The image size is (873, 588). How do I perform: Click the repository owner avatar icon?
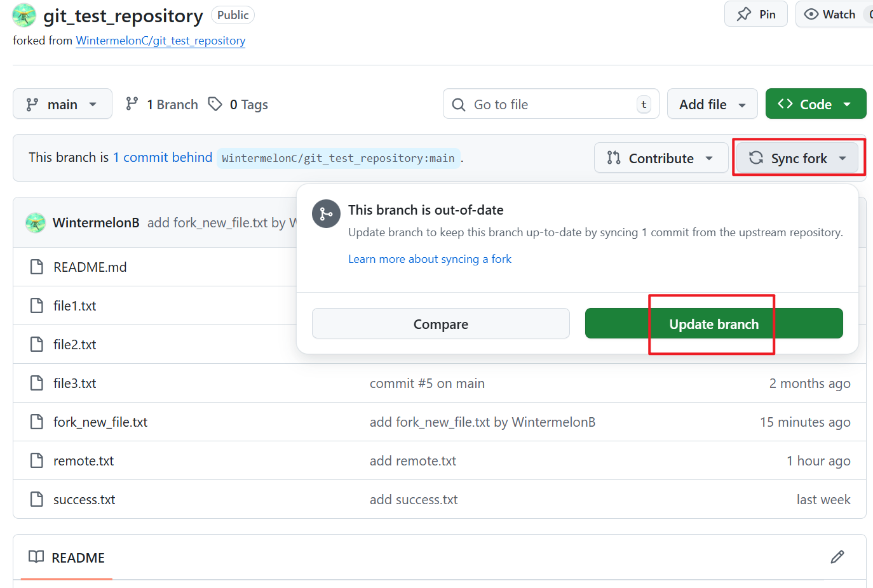click(24, 15)
